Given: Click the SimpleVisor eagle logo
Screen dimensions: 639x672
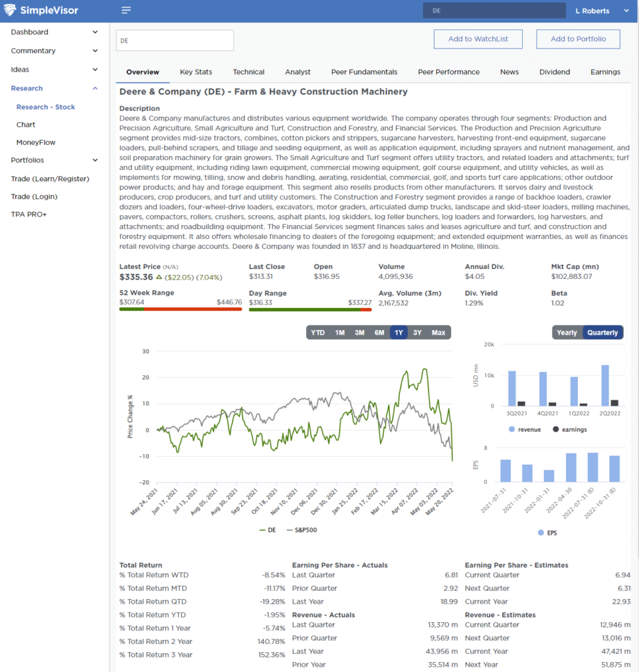Looking at the screenshot, I should click(10, 10).
